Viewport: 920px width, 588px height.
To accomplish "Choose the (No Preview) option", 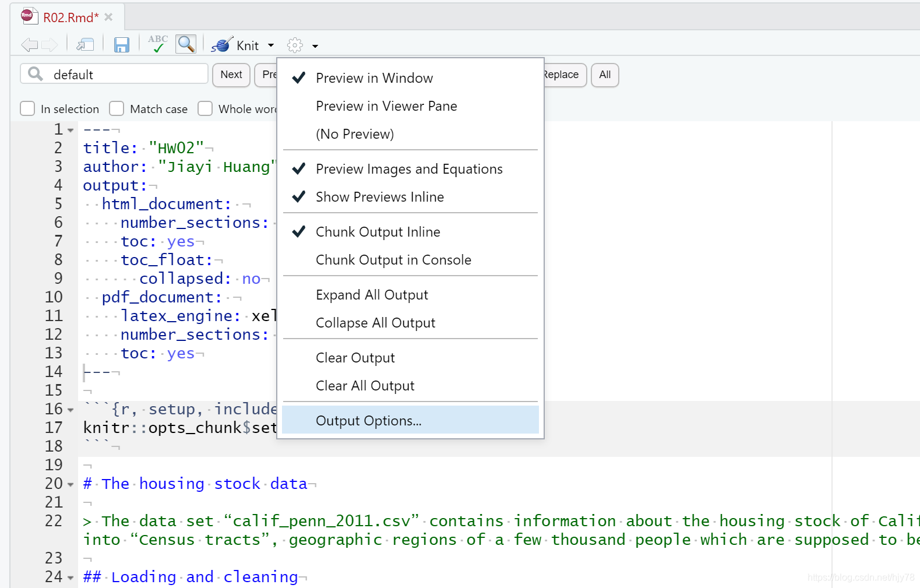I will point(410,134).
